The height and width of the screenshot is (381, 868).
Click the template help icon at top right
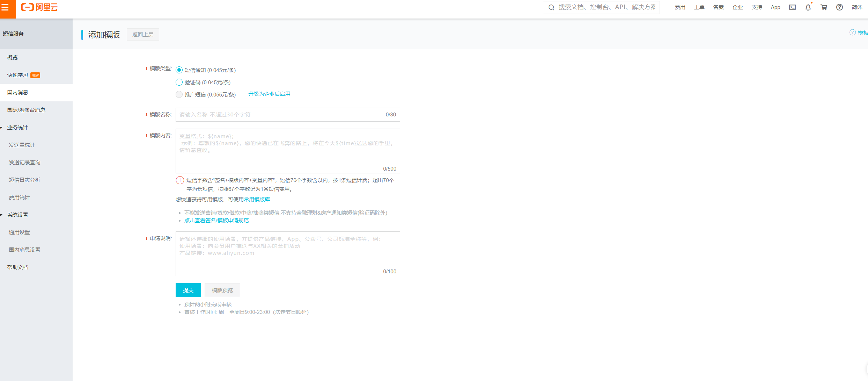pos(853,33)
